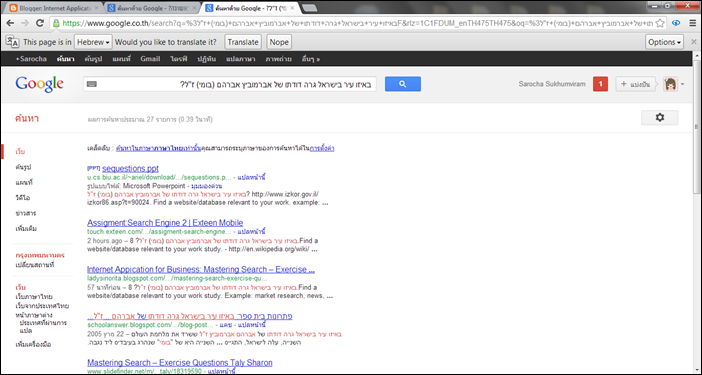
Task: Click the Google search input field
Action: click(230, 84)
